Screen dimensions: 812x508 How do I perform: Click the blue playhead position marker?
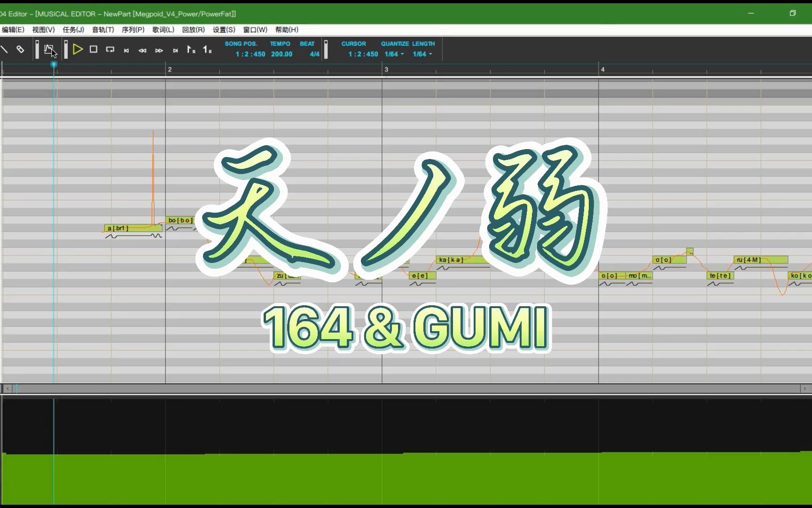click(x=54, y=64)
